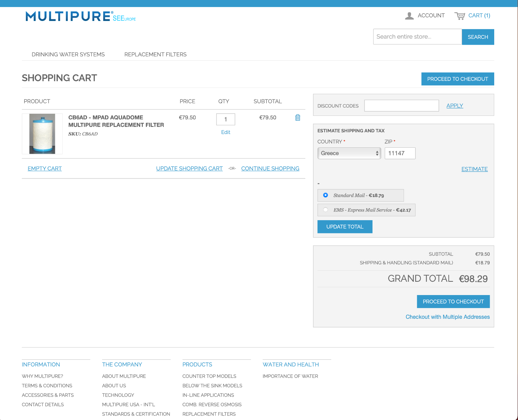Click the bottom Proceed to Checkout button
Screen dimensions: 518x420
click(x=453, y=302)
